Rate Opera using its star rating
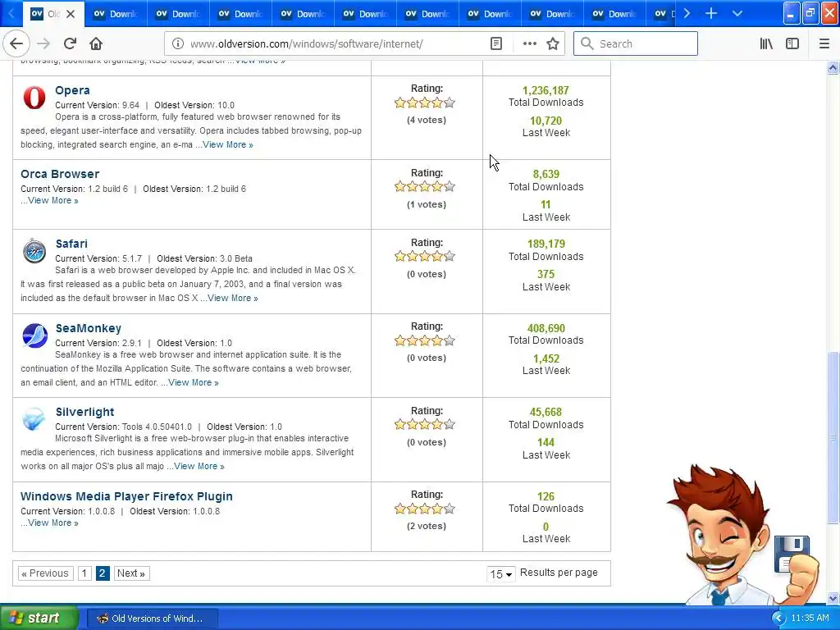840x630 pixels. click(425, 103)
